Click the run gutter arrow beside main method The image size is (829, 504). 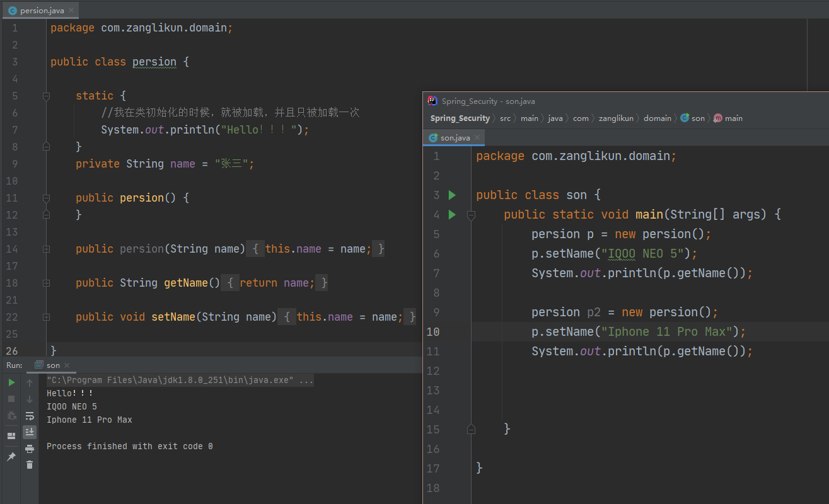[x=452, y=215]
